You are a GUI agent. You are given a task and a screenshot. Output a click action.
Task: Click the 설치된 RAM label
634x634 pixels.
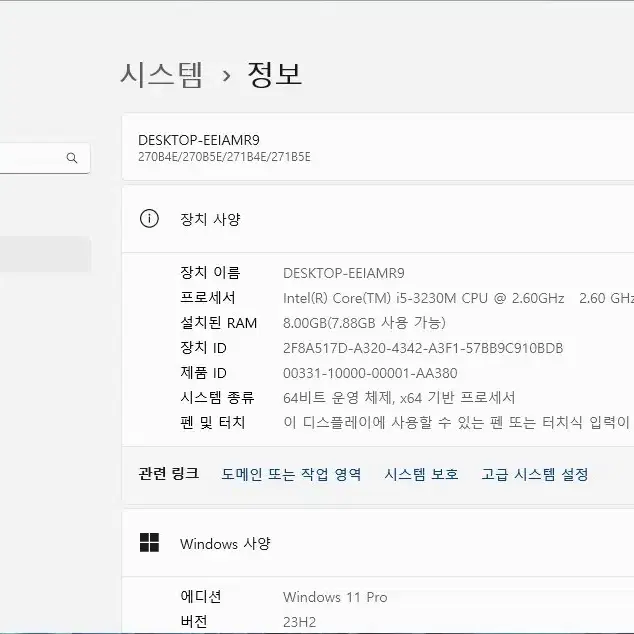(218, 323)
